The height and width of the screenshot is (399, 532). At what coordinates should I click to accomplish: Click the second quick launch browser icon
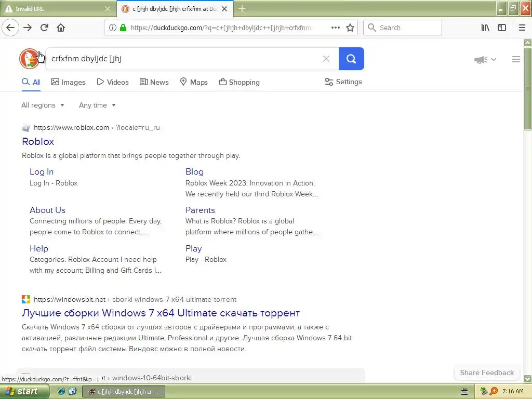[x=72, y=391]
